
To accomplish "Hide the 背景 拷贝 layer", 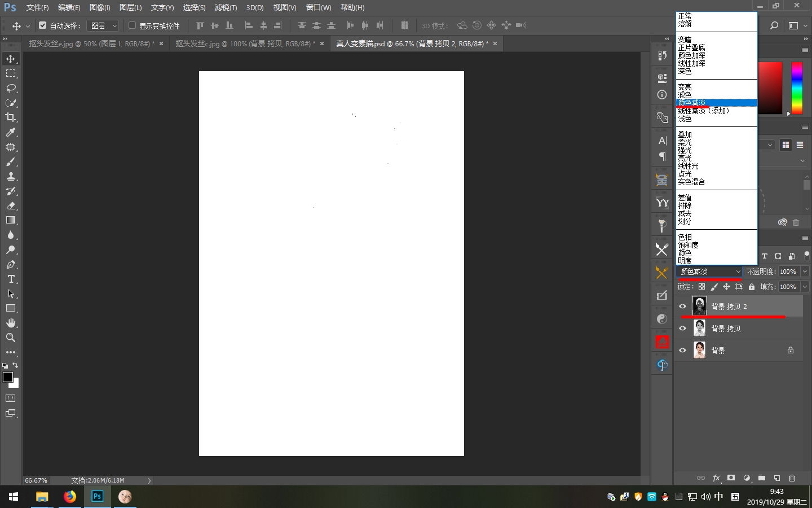I will click(x=682, y=329).
